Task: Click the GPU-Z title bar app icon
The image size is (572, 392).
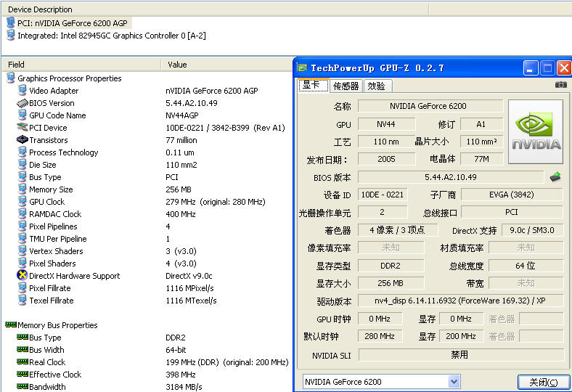Action: coord(302,68)
